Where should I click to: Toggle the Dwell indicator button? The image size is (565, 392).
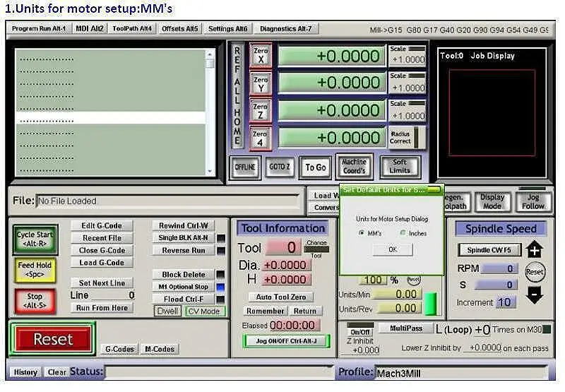point(167,311)
